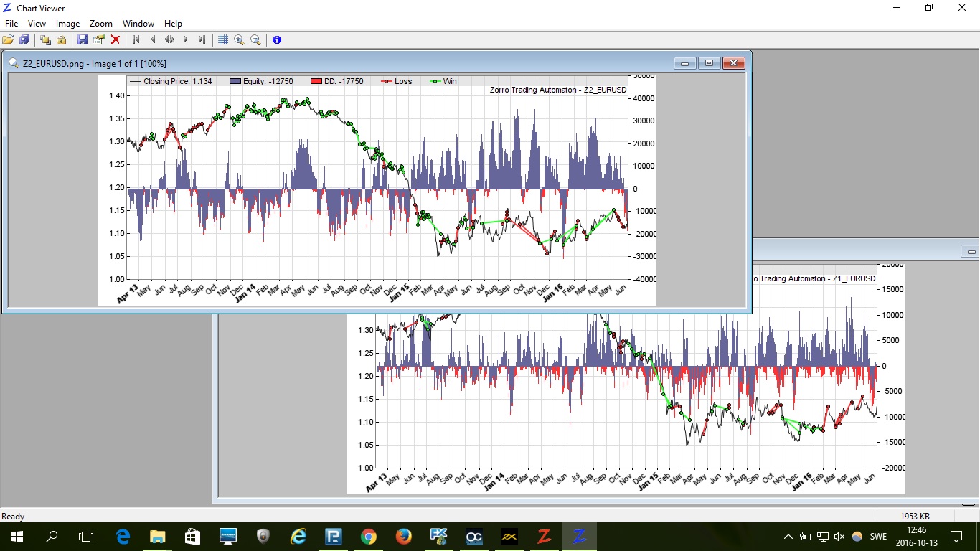Delete image with the red X icon
Viewport: 980px width, 551px height.
116,39
